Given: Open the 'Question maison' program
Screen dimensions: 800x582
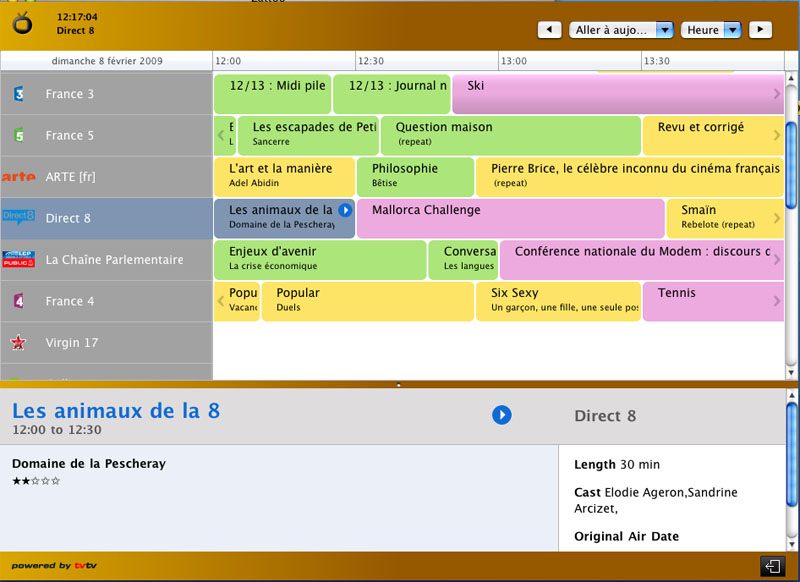Looking at the screenshot, I should 511,135.
